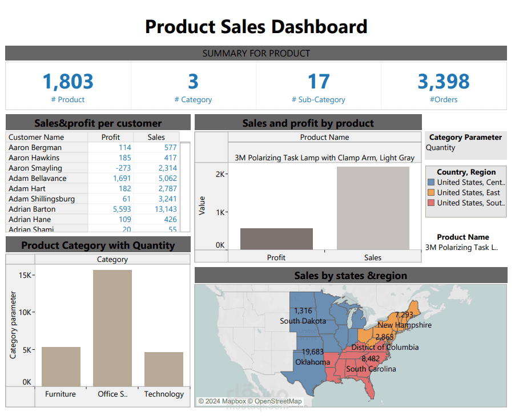Select the Profit bar in product chart

tap(276, 239)
